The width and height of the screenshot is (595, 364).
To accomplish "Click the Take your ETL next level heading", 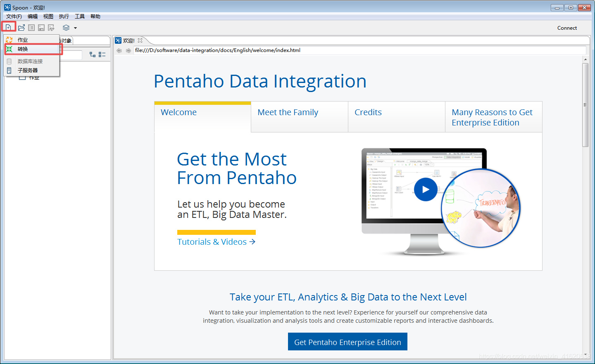I will [348, 297].
